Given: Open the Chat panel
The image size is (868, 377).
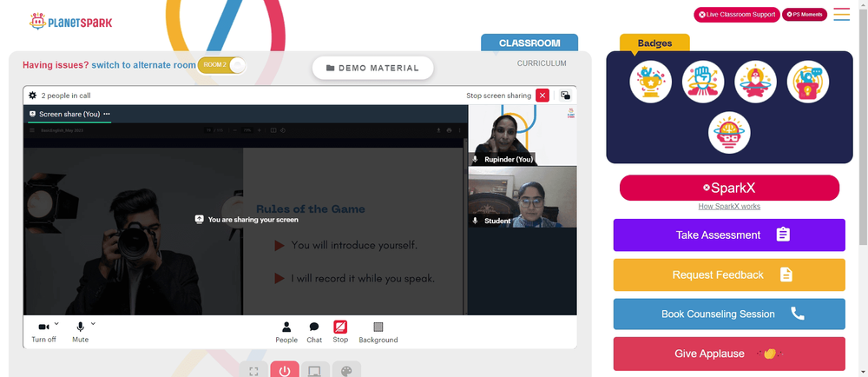Looking at the screenshot, I should [314, 332].
